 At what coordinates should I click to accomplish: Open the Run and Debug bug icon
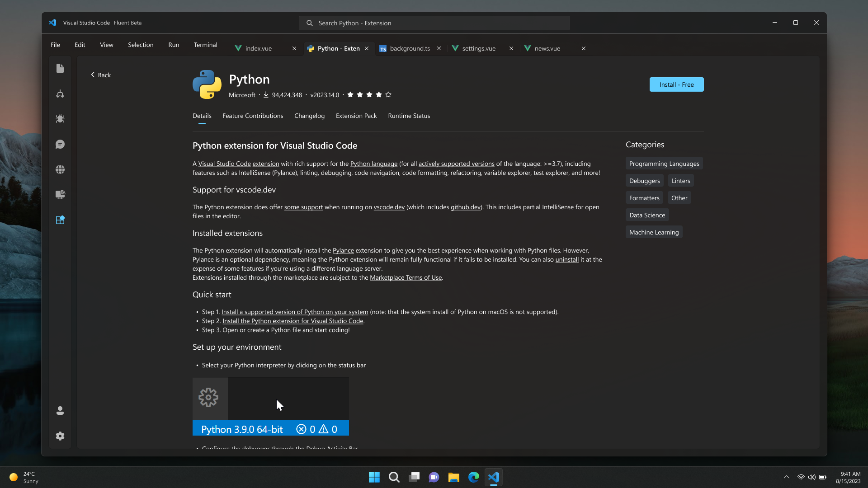(x=60, y=119)
